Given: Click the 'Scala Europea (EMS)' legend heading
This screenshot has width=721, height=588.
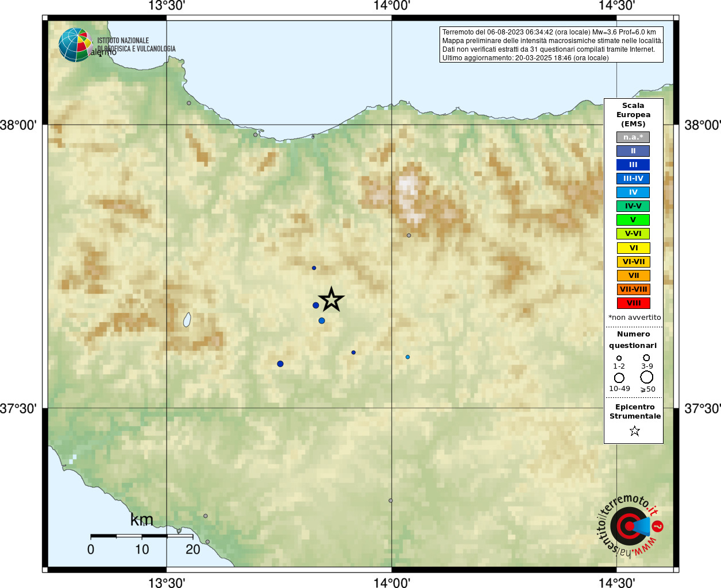Looking at the screenshot, I should 633,115.
